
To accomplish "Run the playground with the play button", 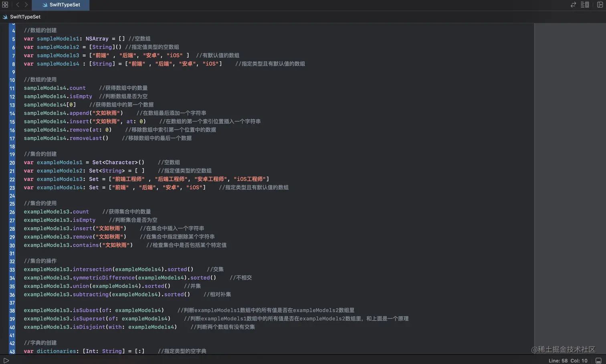I will (x=6, y=360).
